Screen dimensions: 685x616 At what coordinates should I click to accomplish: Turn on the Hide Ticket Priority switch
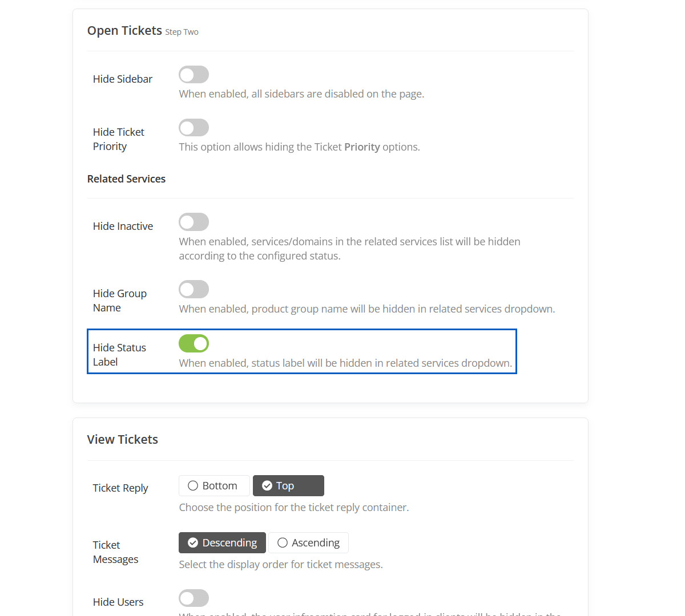point(194,128)
